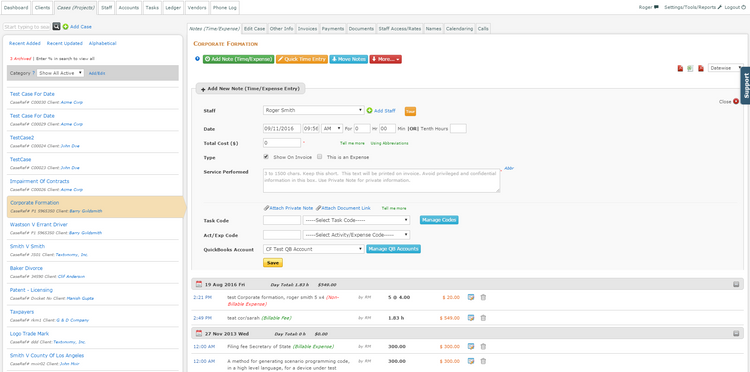The height and width of the screenshot is (372, 750).
Task: Open the AM/PM time dropdown
Action: tap(332, 129)
